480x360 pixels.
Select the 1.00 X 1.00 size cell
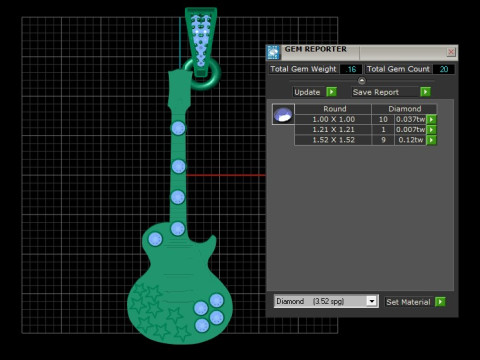click(333, 119)
